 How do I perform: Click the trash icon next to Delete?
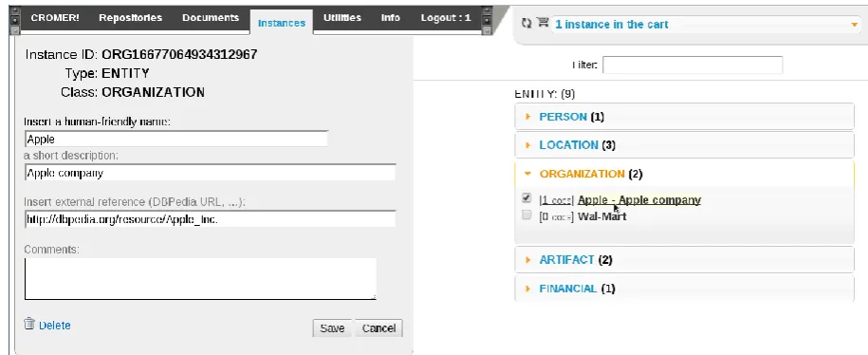pos(29,324)
